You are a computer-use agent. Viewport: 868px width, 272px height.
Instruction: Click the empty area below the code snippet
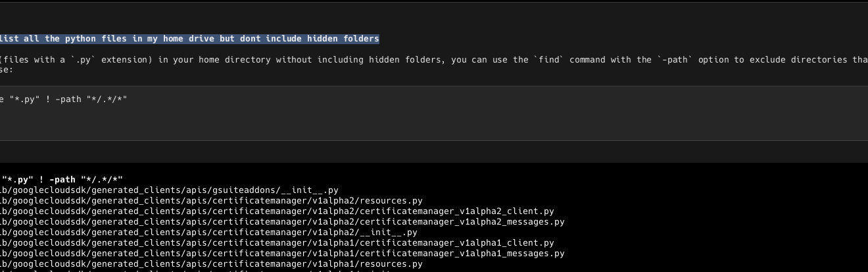434,125
